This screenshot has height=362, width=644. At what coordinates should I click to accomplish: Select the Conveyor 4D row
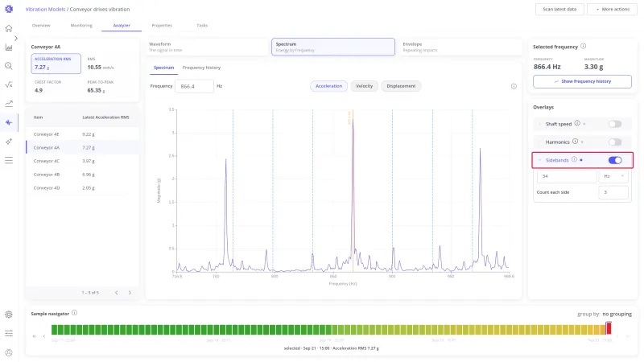82,188
